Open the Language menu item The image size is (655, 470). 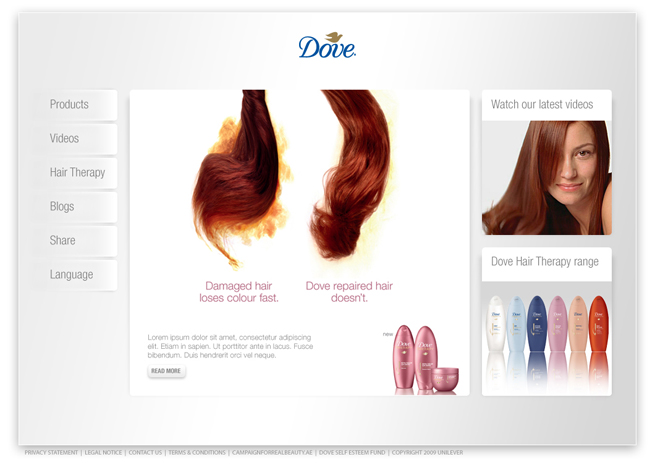tap(75, 275)
